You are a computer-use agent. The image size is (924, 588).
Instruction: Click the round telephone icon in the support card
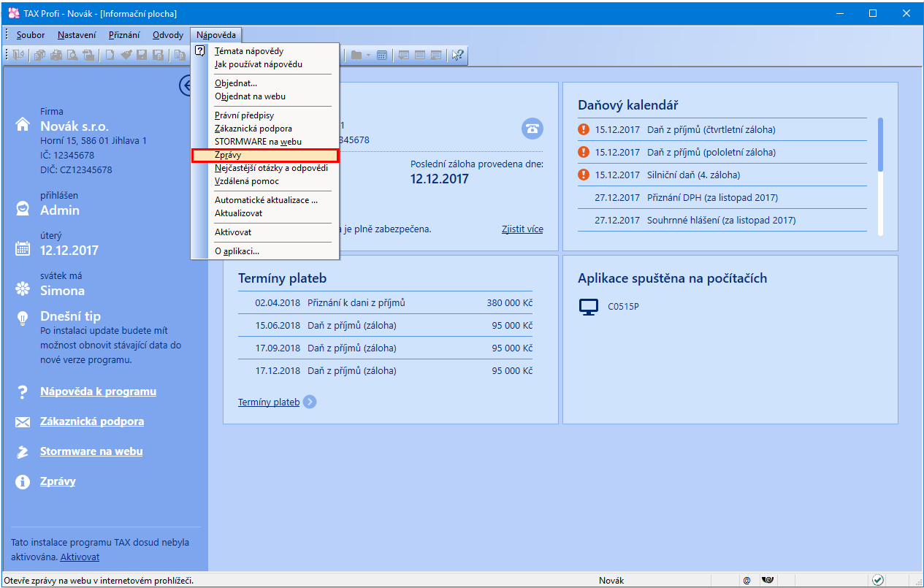point(532,129)
